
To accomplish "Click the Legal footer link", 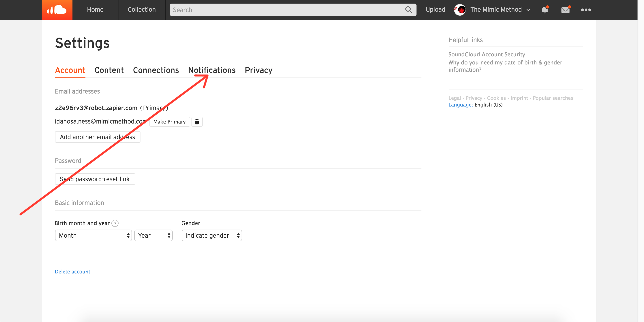I will [455, 98].
